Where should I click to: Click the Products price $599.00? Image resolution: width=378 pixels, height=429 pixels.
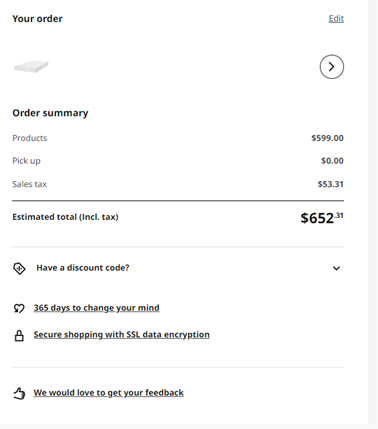(327, 138)
